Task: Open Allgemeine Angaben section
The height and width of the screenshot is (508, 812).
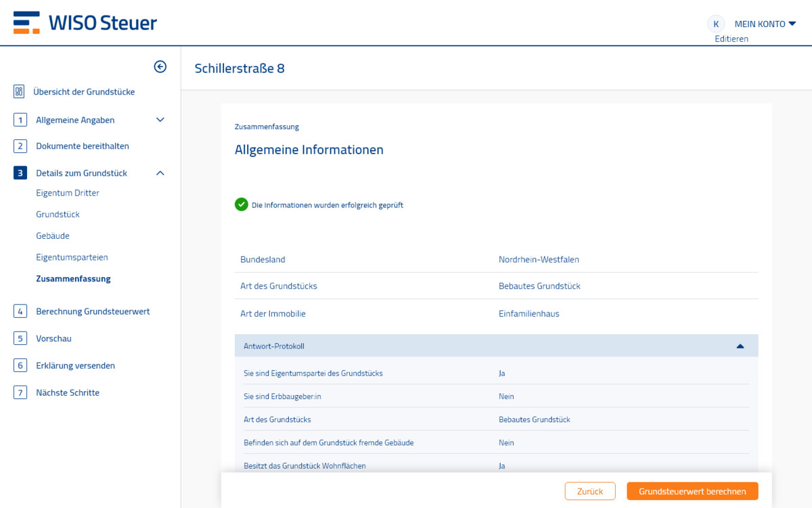Action: [75, 120]
